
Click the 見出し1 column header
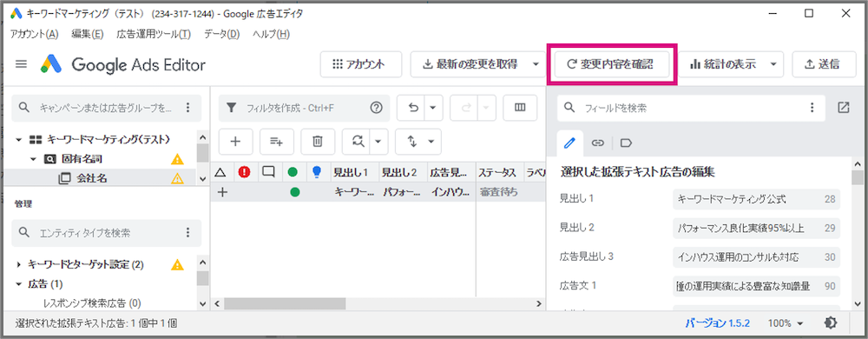(x=354, y=172)
